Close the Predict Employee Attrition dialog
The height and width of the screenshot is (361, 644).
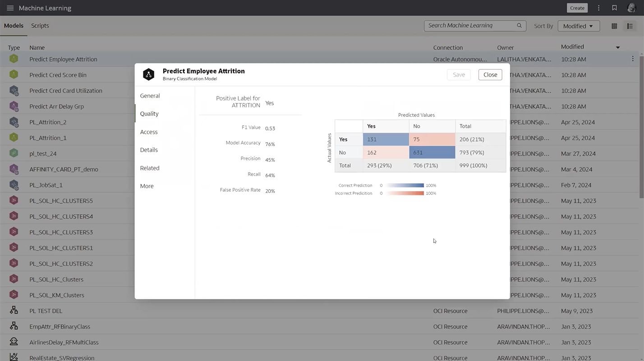coord(490,74)
